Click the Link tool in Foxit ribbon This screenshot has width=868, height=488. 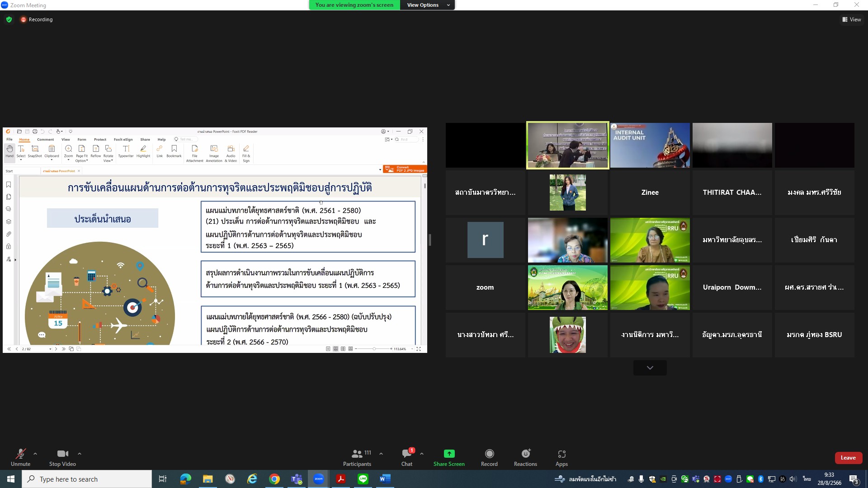click(x=160, y=151)
